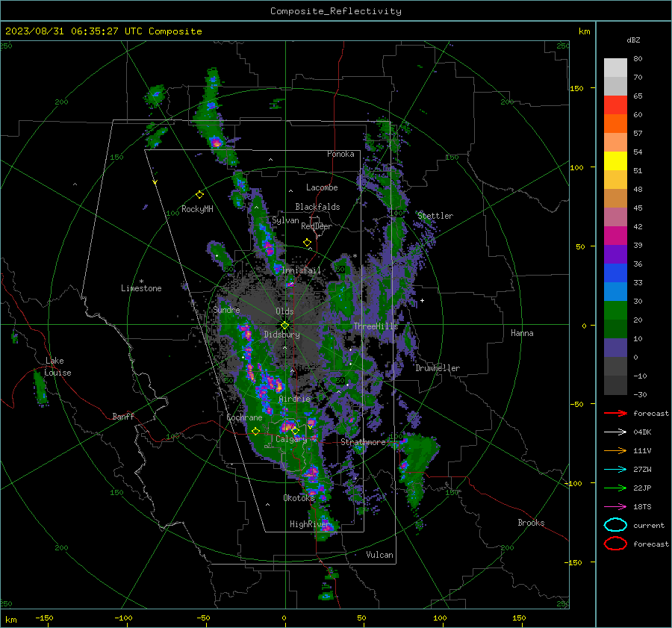
Task: Click the Cochrane label
Action: [x=244, y=417]
